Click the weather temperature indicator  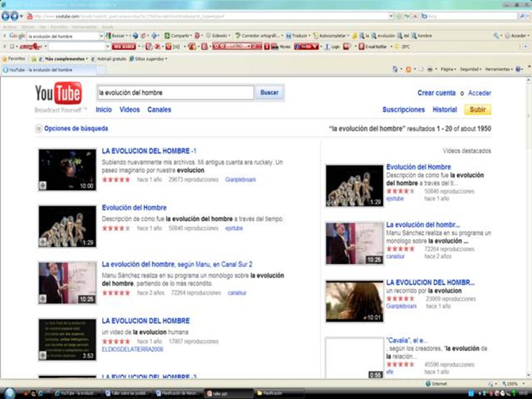(x=402, y=47)
